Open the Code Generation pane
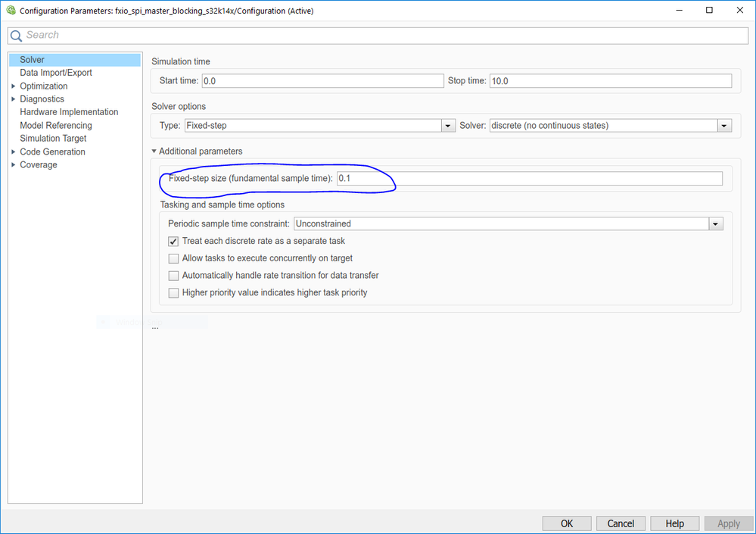The image size is (756, 534). click(52, 151)
